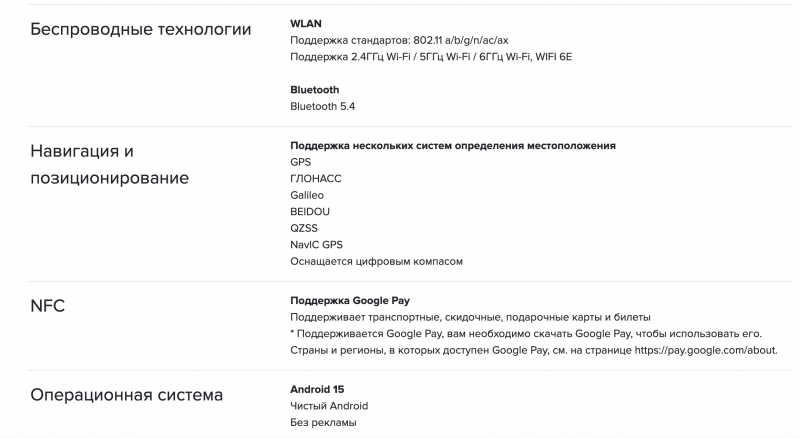Click the "Galileo" list entry

[307, 195]
